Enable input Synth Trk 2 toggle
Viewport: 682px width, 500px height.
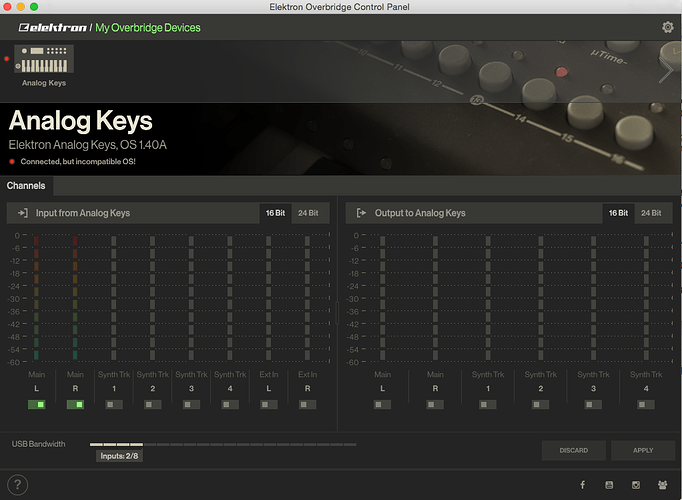point(153,405)
